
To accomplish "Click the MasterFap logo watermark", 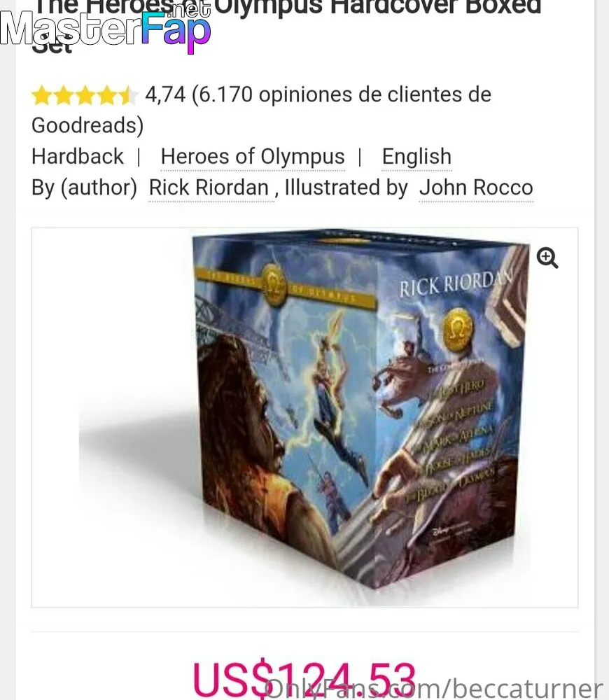I will pos(106,28).
